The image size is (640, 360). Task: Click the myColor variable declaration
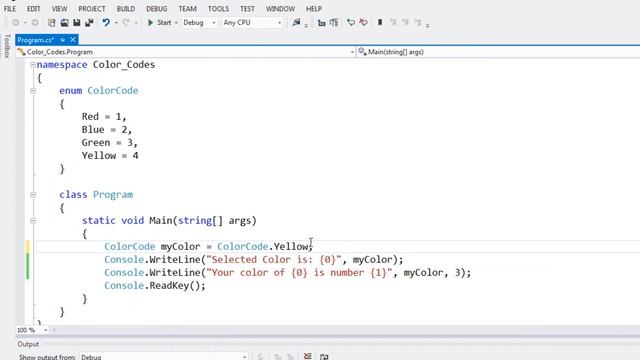(180, 247)
